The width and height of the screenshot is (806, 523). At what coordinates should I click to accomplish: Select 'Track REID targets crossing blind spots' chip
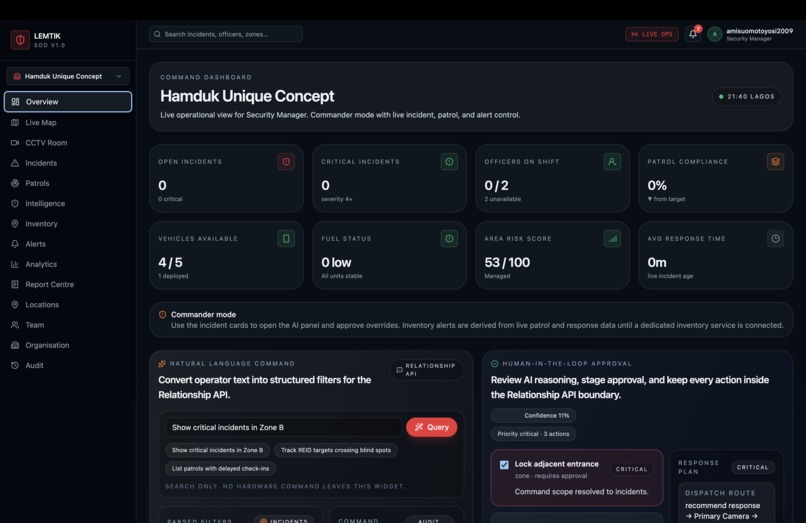pyautogui.click(x=336, y=450)
